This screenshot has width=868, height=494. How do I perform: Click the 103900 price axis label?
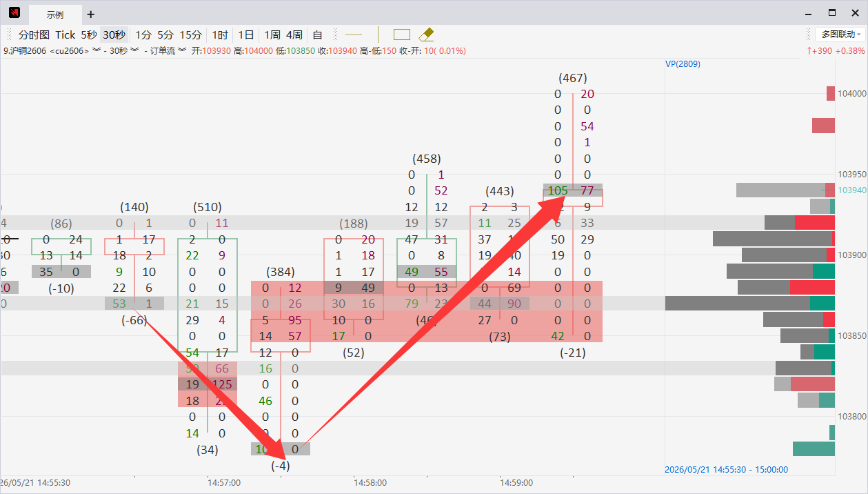[852, 255]
